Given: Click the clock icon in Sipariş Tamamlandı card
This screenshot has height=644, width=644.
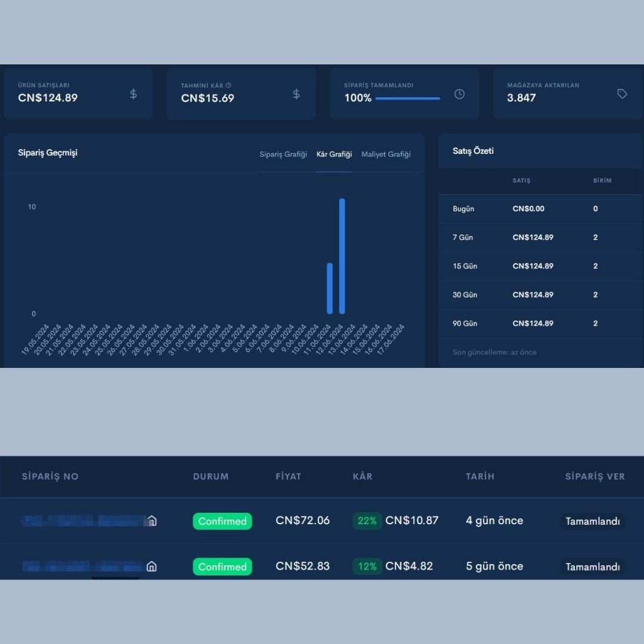Looking at the screenshot, I should [x=459, y=94].
